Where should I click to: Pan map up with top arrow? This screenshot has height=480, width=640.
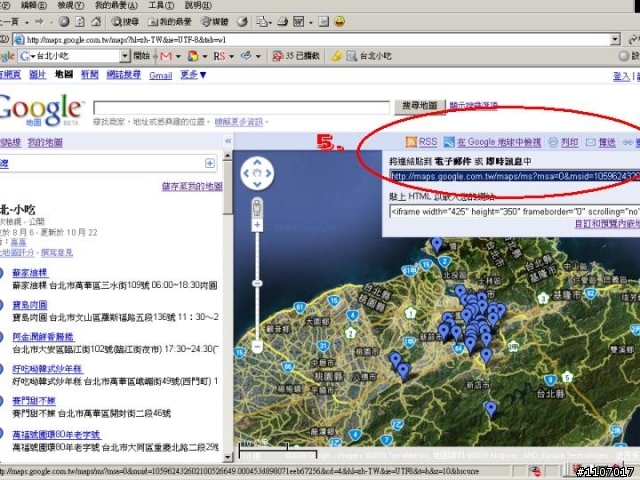(257, 162)
